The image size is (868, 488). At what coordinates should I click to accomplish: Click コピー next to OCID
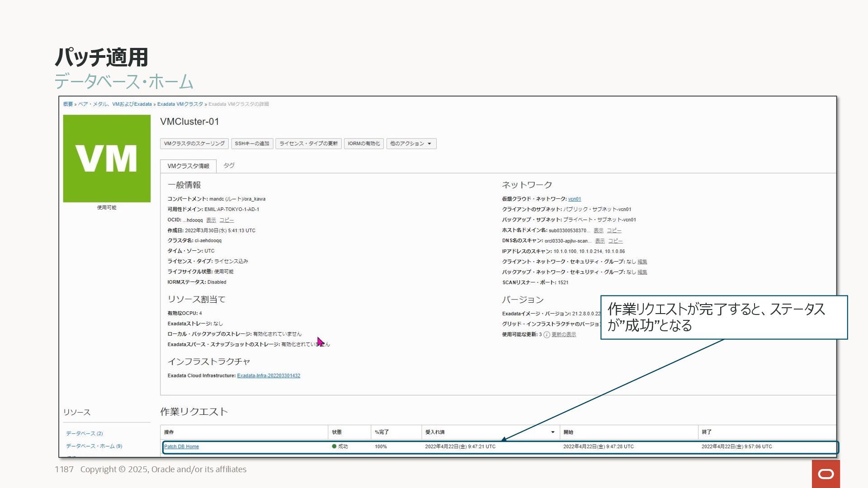[x=226, y=220]
